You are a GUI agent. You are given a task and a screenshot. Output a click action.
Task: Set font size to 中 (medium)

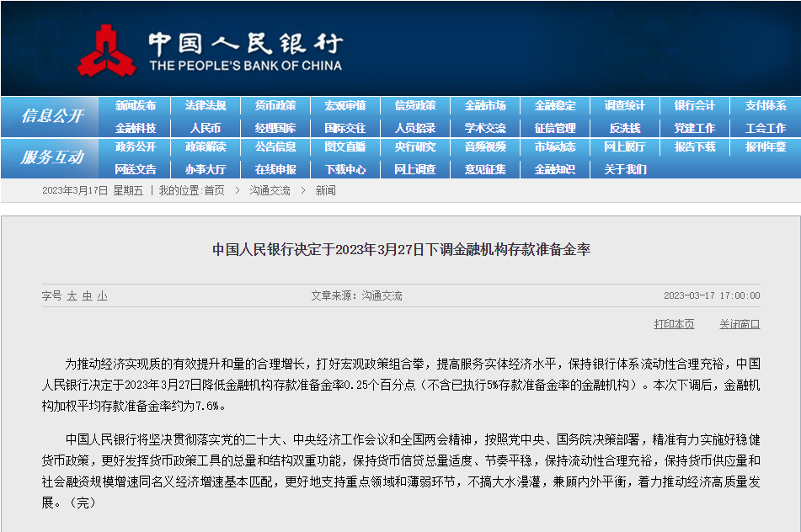tap(87, 296)
